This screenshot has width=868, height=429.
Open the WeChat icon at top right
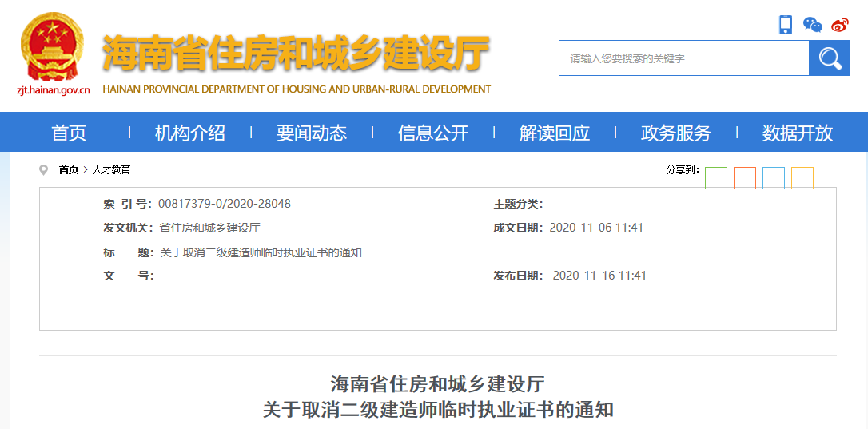tap(812, 25)
